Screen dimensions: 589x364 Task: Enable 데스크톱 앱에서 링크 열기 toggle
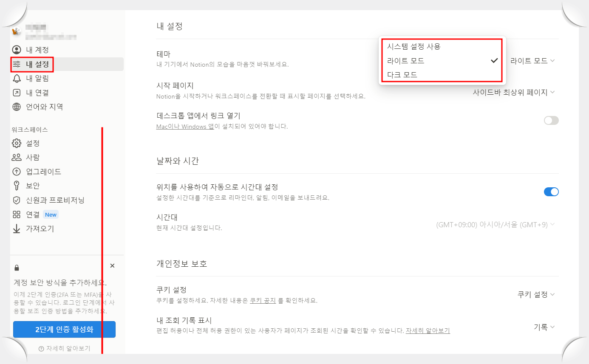tap(551, 120)
